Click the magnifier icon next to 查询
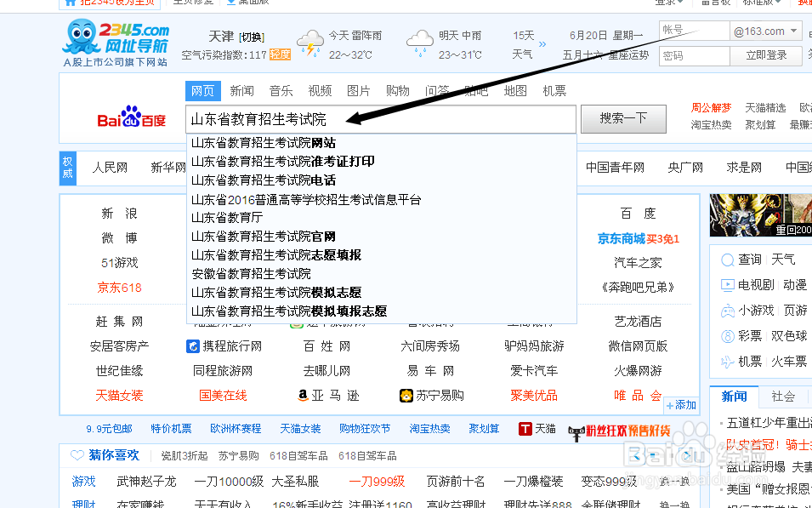Screen dimensions: 812x508 pos(728,260)
